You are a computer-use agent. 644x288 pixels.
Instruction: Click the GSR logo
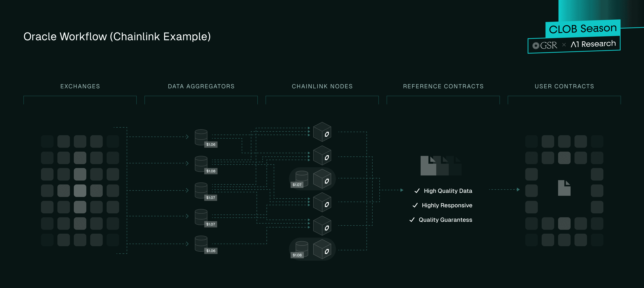click(544, 45)
